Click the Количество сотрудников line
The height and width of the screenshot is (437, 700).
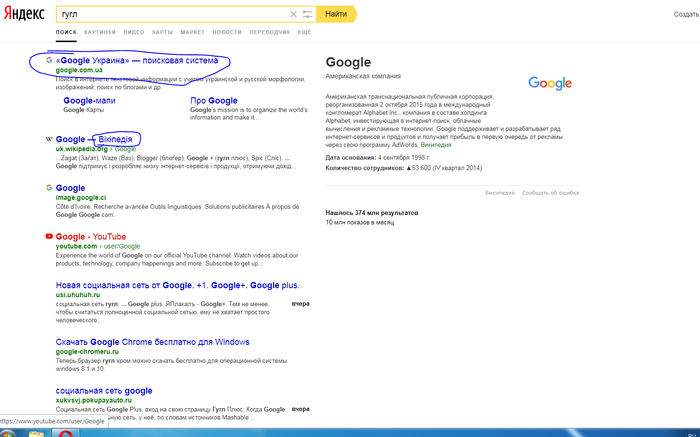pos(404,168)
